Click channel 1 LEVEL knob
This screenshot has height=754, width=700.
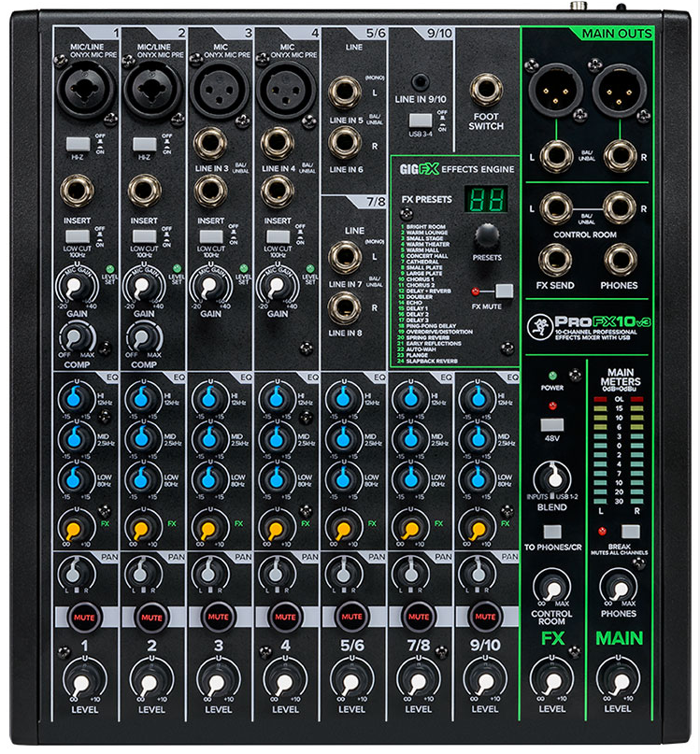83,681
